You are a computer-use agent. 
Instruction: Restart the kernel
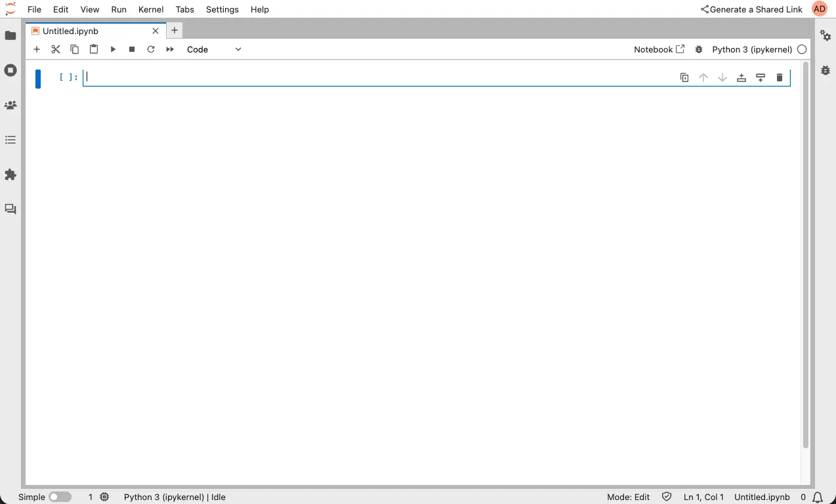tap(151, 49)
